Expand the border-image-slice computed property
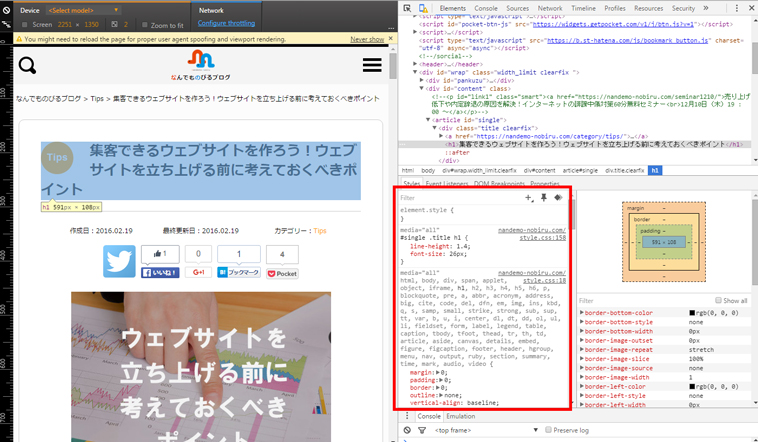 (582, 359)
